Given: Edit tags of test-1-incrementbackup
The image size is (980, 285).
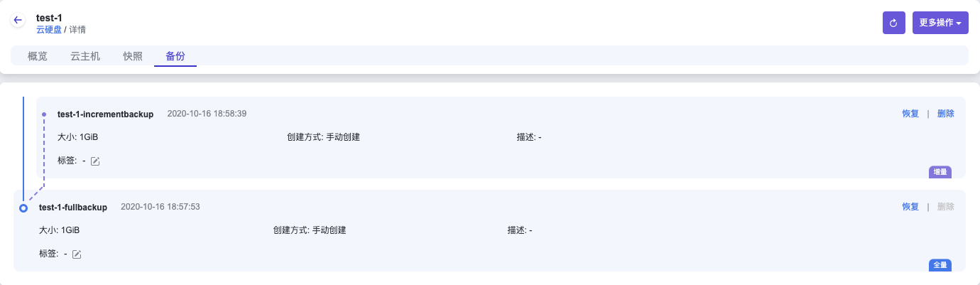Looking at the screenshot, I should 95,161.
